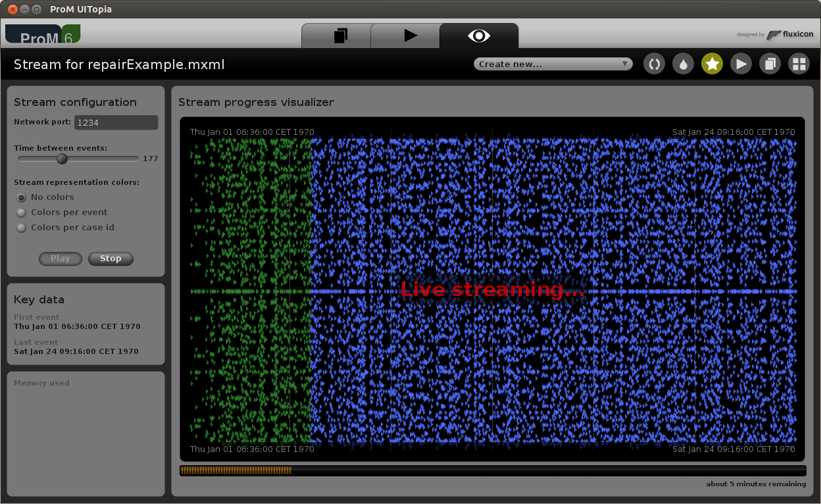This screenshot has height=504, width=821.
Task: Click the 'Memory used' label
Action: tap(41, 383)
